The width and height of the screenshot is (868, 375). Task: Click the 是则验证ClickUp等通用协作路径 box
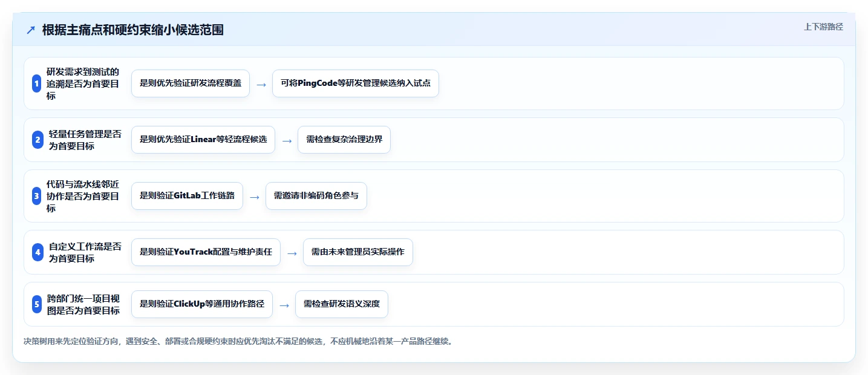[202, 304]
